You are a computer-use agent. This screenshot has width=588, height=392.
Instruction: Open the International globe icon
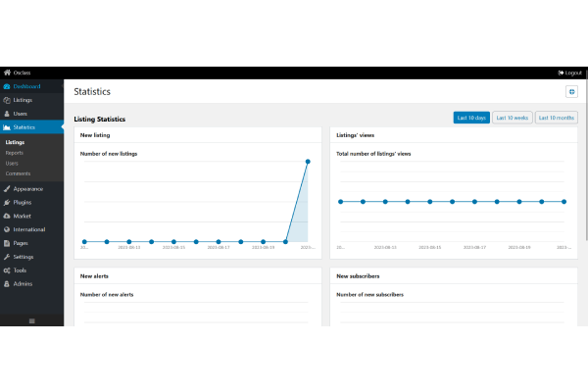7,229
